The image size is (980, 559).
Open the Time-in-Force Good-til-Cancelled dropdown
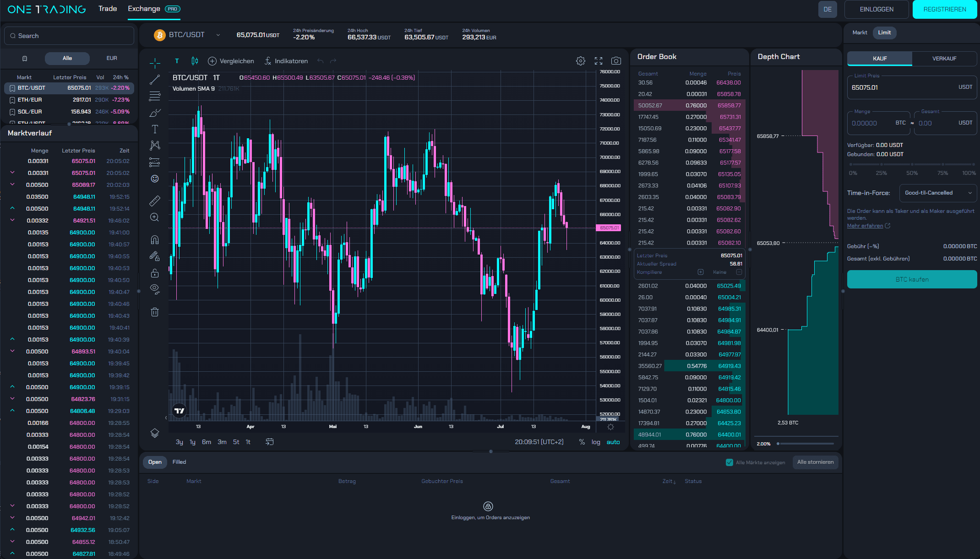click(x=938, y=193)
